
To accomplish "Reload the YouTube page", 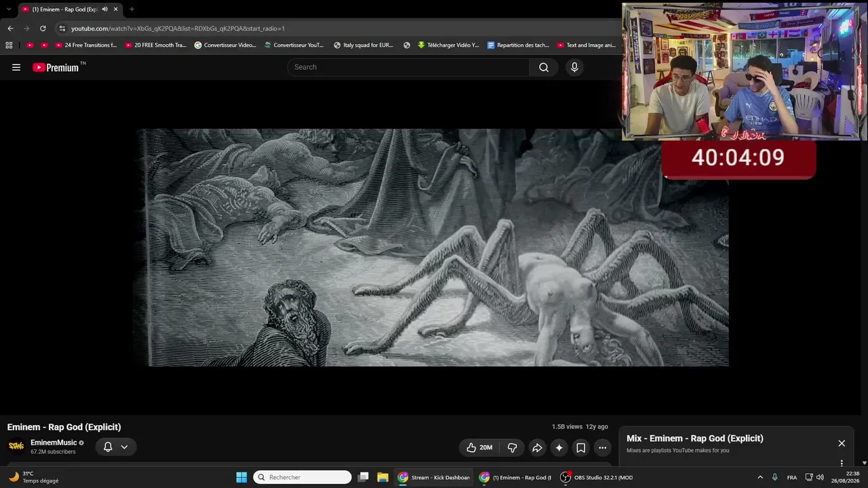I will click(43, 28).
